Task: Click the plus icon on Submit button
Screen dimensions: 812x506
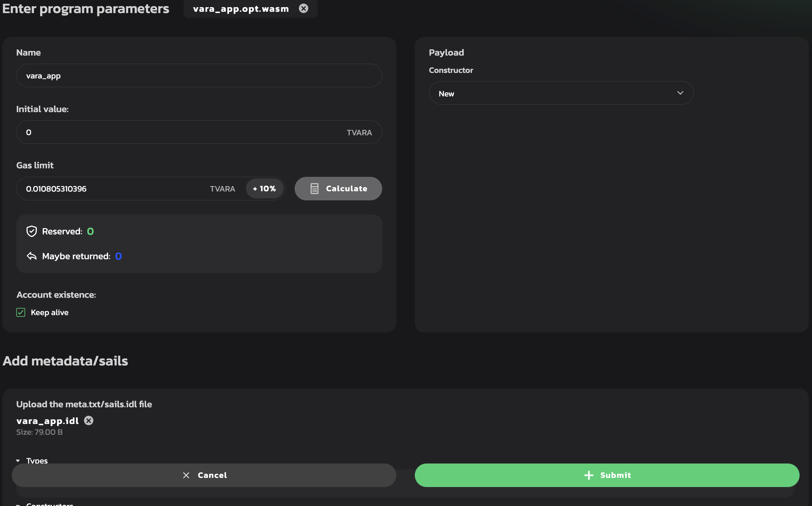Action: click(x=588, y=475)
